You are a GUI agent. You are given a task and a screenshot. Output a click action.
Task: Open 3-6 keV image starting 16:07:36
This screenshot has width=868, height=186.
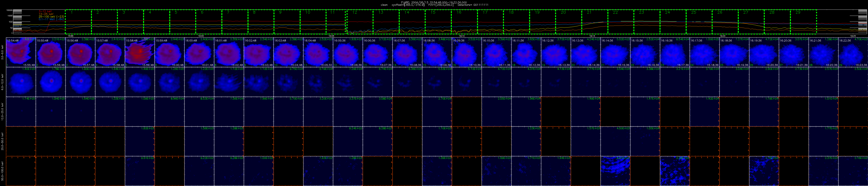(408, 52)
